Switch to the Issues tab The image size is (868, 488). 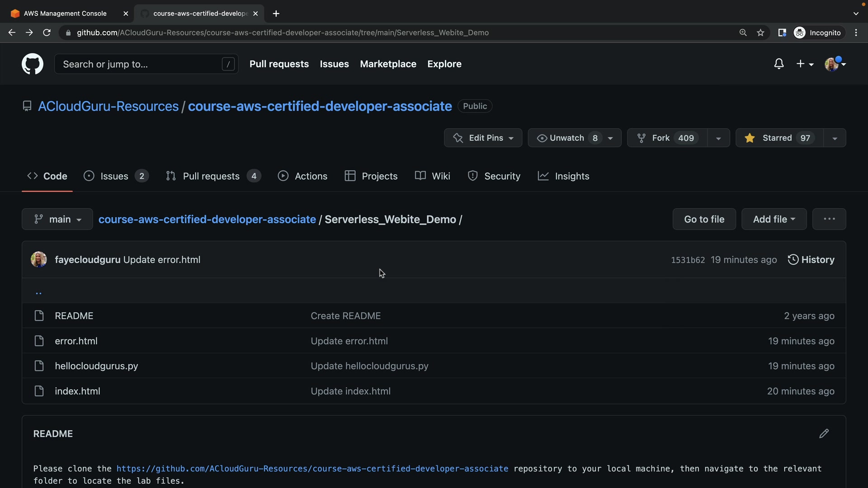[x=114, y=176]
